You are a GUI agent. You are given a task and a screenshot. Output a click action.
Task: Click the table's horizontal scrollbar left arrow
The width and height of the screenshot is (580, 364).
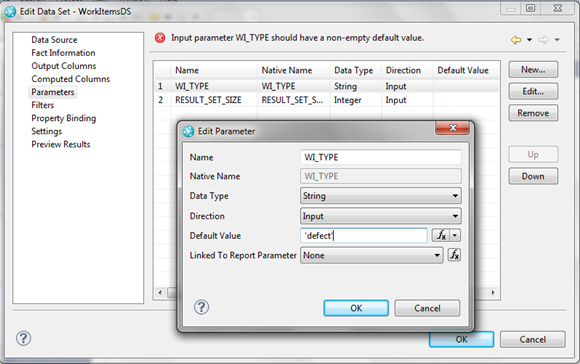[x=160, y=293]
